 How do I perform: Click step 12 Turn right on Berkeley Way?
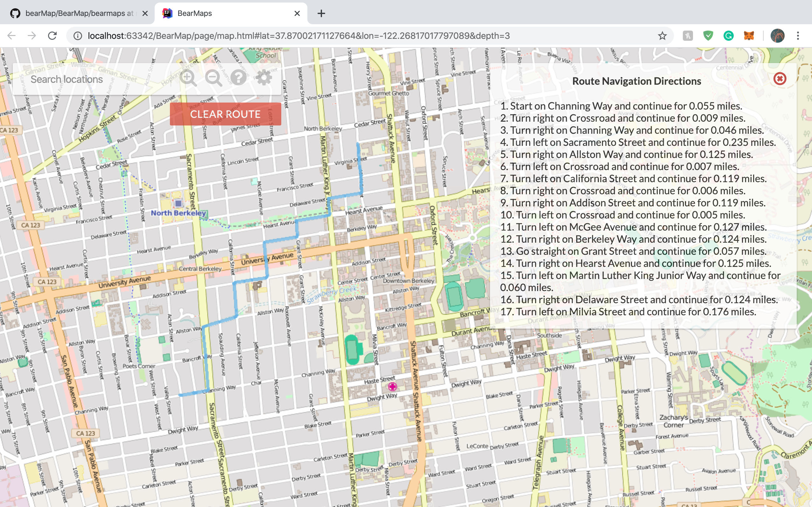633,239
